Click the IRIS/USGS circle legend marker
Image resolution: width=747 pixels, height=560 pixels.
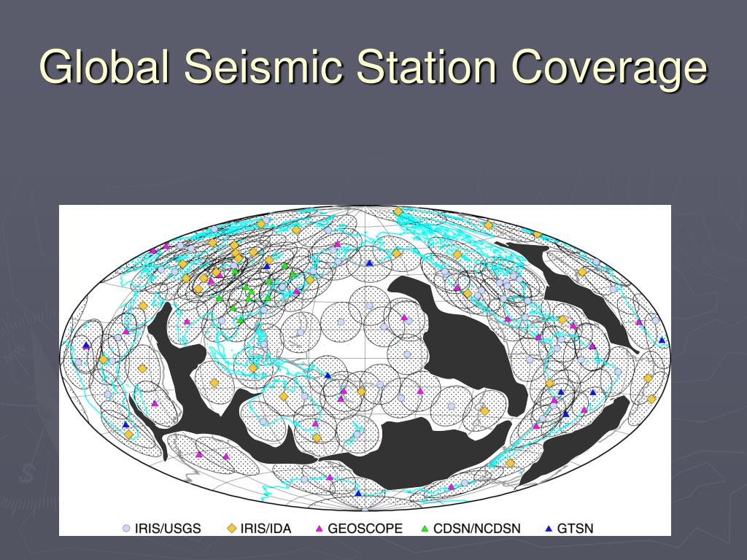pyautogui.click(x=126, y=529)
